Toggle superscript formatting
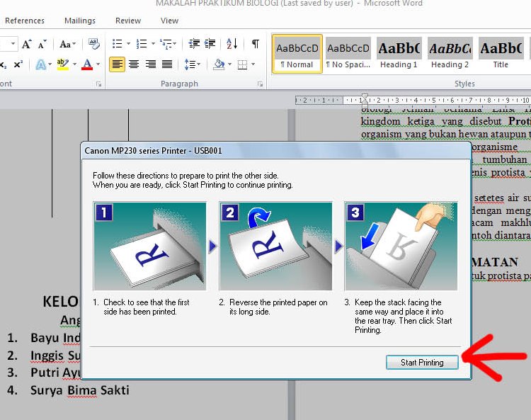Viewport: 531px width, 420px height. pos(18,64)
